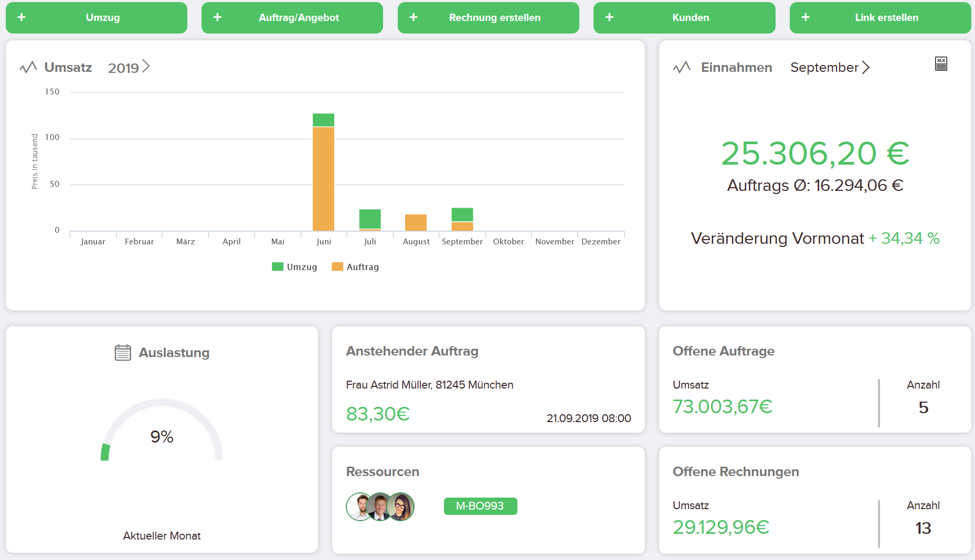Expand the 2019 year selector
Image resolution: width=975 pixels, height=560 pixels.
point(129,68)
